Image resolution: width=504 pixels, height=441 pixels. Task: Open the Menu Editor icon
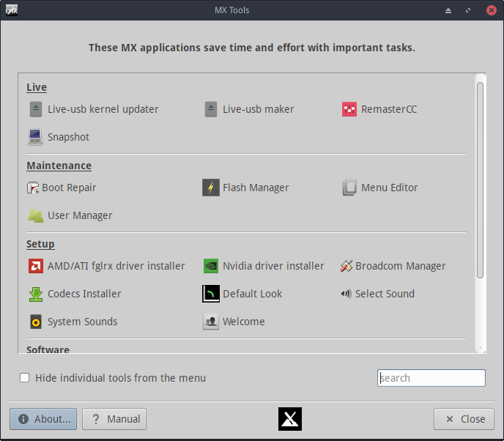[x=349, y=188]
